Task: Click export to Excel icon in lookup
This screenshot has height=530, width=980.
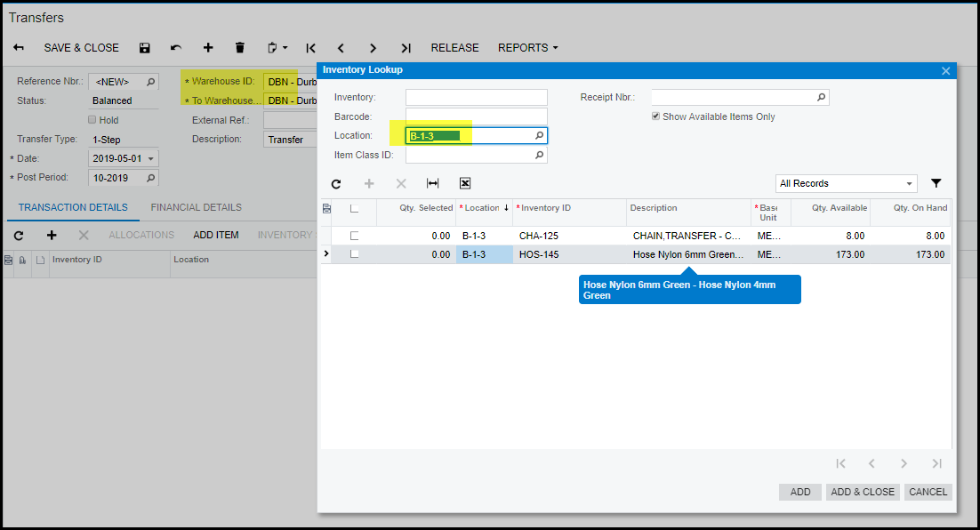Action: (464, 183)
